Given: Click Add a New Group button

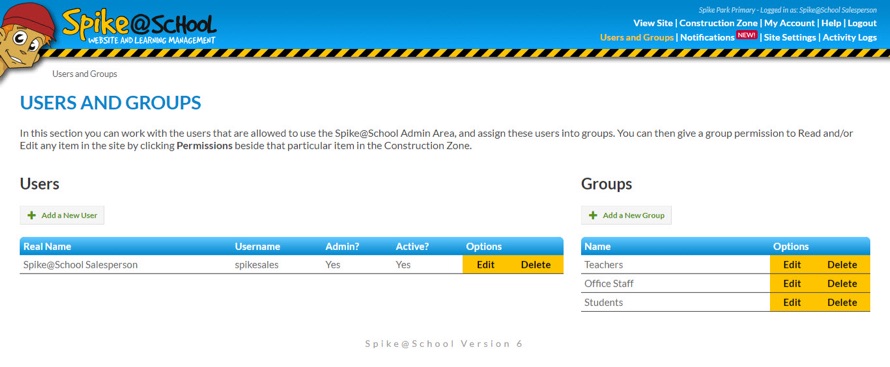Looking at the screenshot, I should [x=627, y=216].
